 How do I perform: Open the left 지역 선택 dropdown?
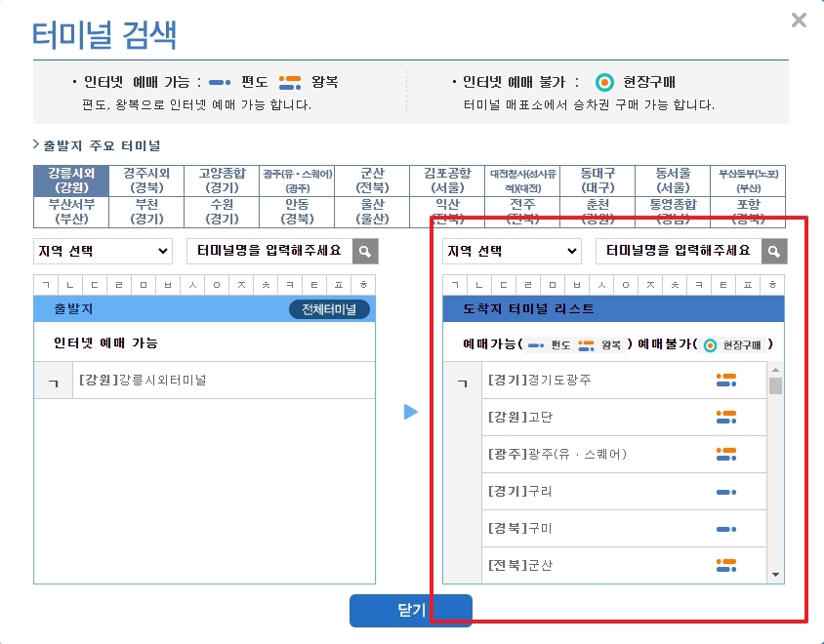pyautogui.click(x=102, y=251)
